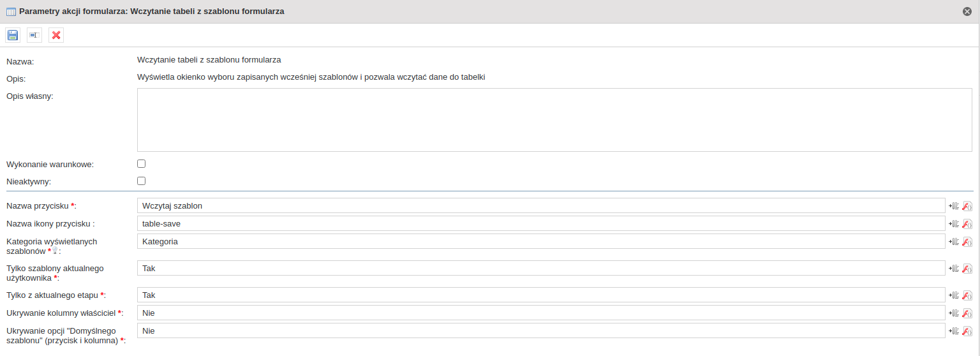Click the rename text-field toolbar icon
980x356 pixels.
click(34, 35)
